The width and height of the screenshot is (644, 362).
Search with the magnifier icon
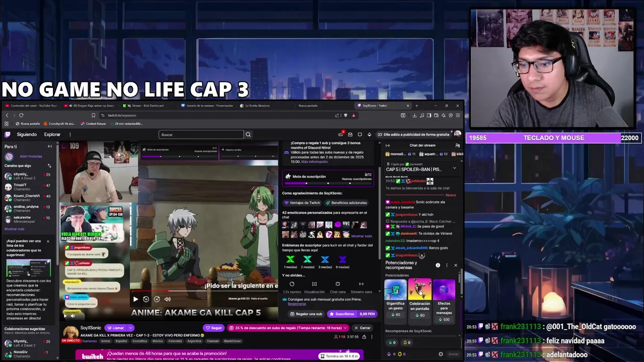pos(248,135)
